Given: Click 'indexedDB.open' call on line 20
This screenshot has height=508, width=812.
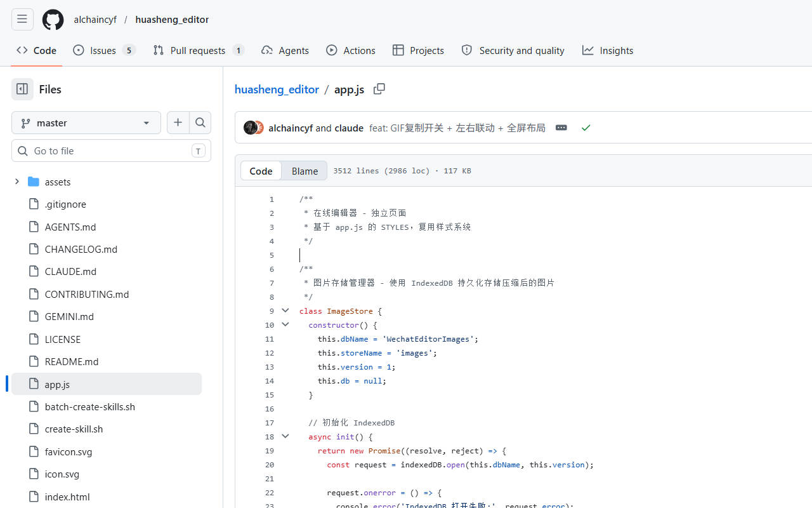Looking at the screenshot, I should tap(433, 464).
